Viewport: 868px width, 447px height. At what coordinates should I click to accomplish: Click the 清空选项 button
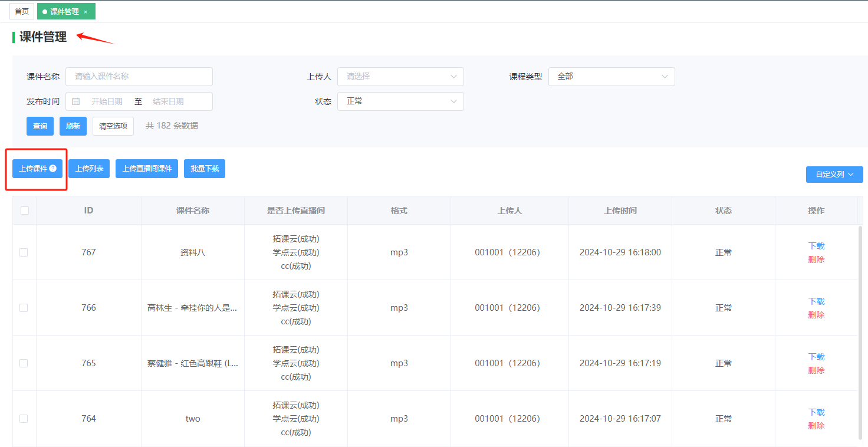[113, 126]
